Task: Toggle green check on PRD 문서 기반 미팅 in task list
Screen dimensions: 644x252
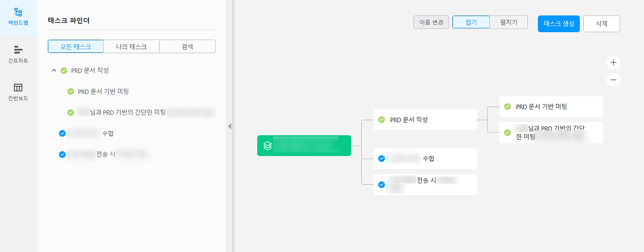Action: (x=70, y=92)
